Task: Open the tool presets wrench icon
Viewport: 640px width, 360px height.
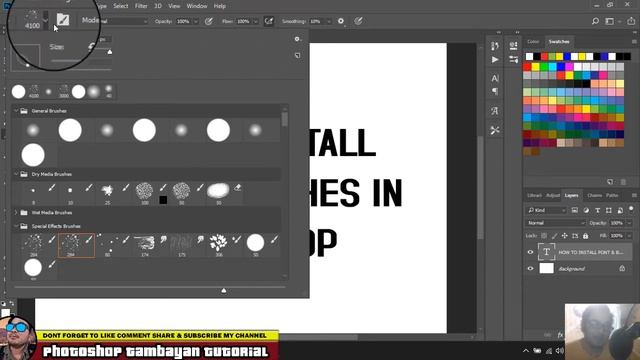Action: tap(495, 130)
